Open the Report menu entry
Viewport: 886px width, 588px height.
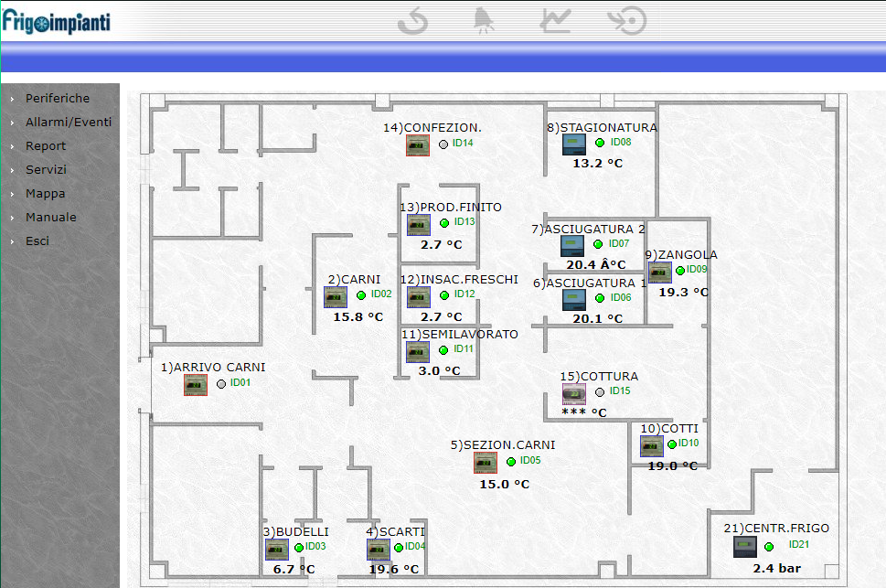click(x=46, y=145)
